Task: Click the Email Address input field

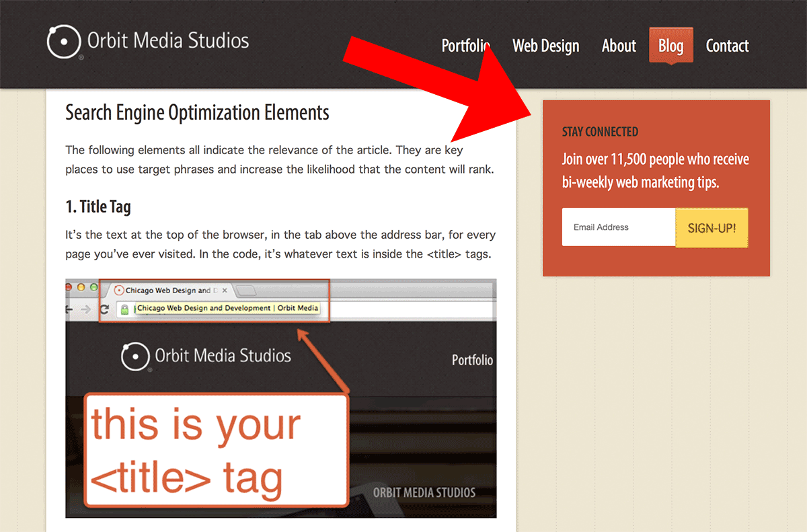Action: coord(619,227)
